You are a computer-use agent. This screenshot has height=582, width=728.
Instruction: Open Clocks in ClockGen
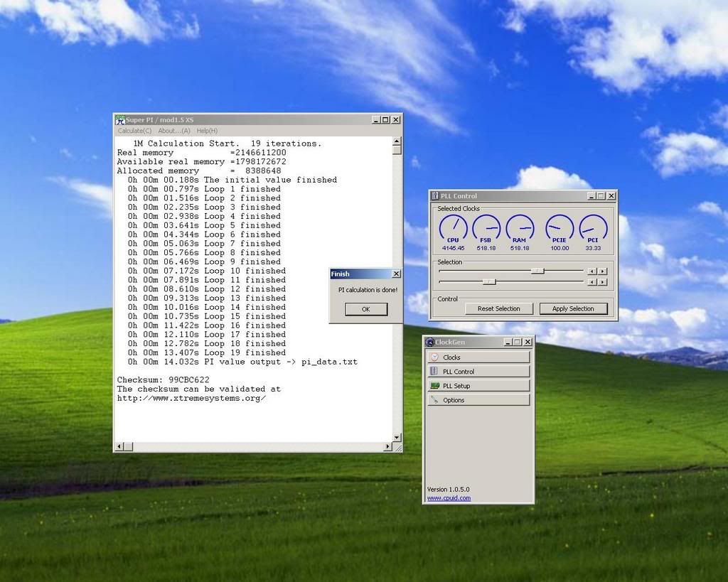(x=478, y=357)
